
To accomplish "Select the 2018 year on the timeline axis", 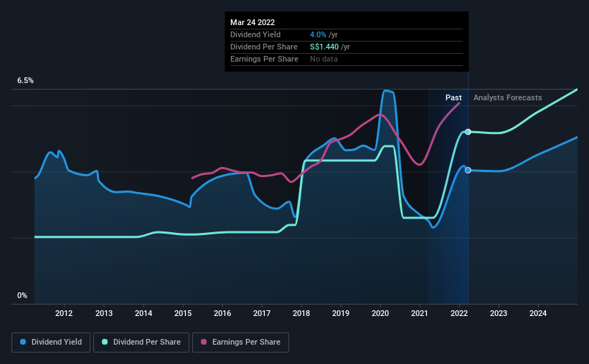I will click(x=301, y=313).
